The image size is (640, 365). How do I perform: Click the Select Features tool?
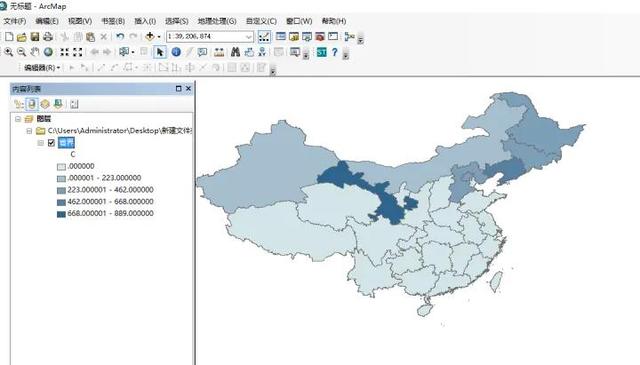tap(124, 52)
